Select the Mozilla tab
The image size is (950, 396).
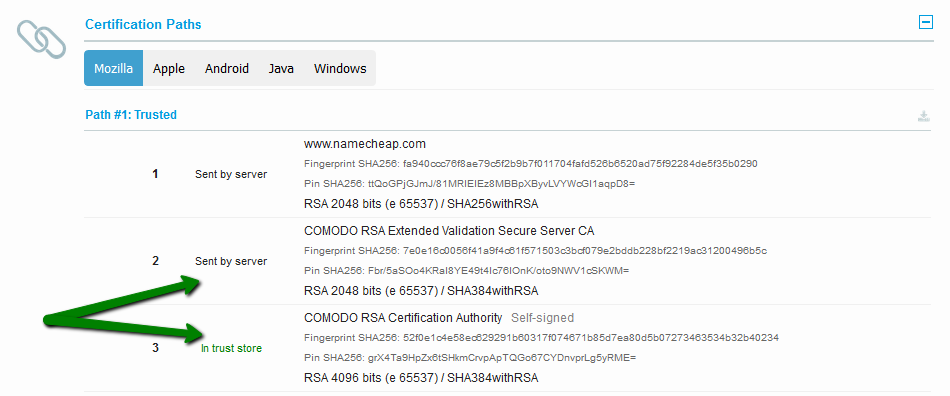pos(113,68)
